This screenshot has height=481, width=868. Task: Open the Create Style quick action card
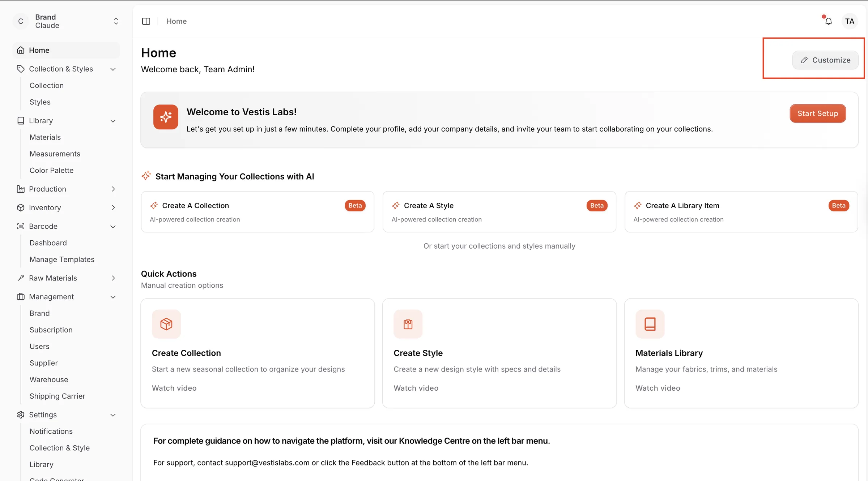tap(499, 353)
